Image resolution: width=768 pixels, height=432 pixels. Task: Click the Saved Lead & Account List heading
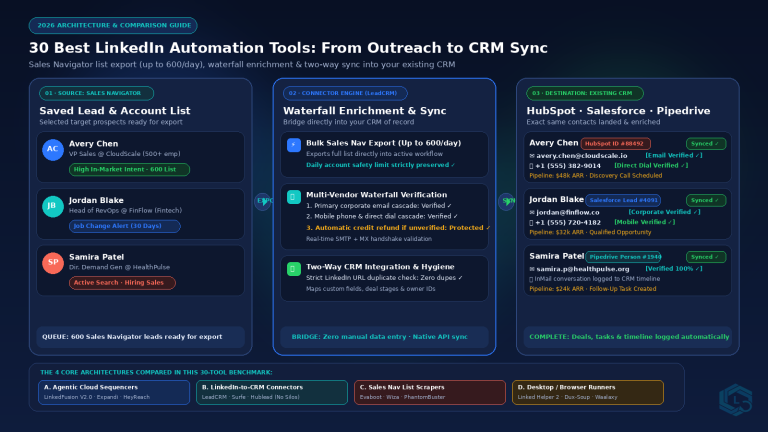tap(115, 111)
